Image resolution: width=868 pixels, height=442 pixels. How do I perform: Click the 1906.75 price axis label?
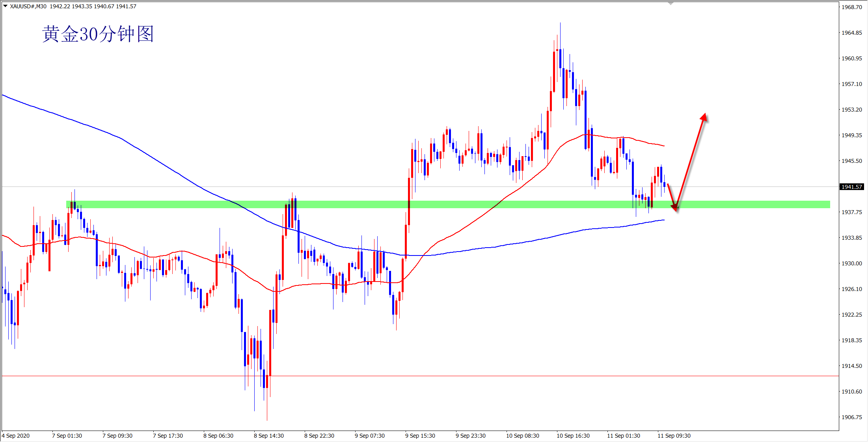click(851, 417)
